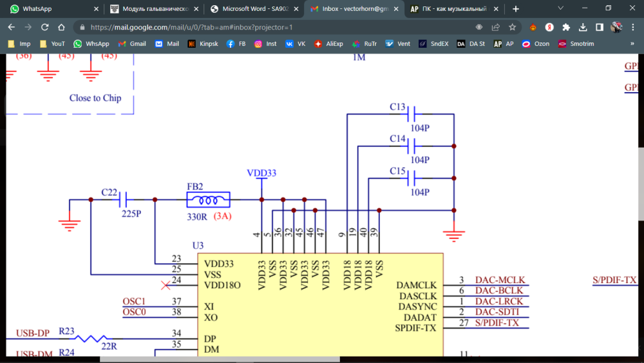
Task: Show hidden bookmarks with the double chevron
Action: point(632,44)
